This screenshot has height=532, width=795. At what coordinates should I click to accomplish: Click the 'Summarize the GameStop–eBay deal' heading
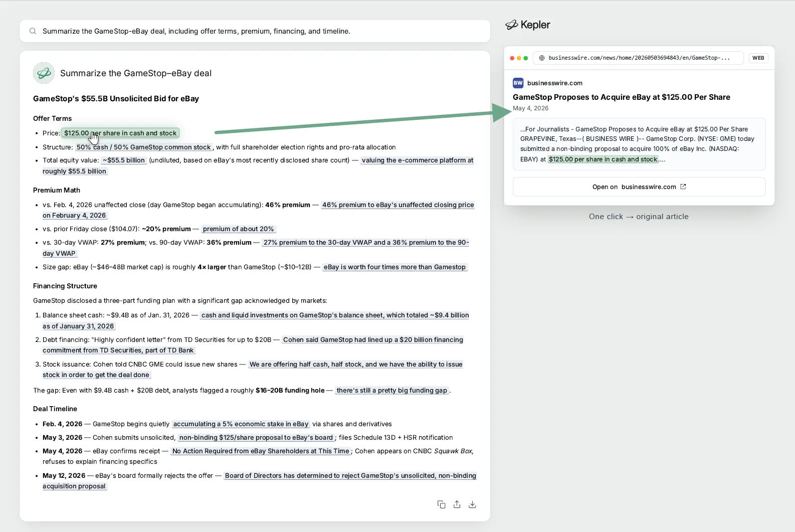[x=136, y=73]
